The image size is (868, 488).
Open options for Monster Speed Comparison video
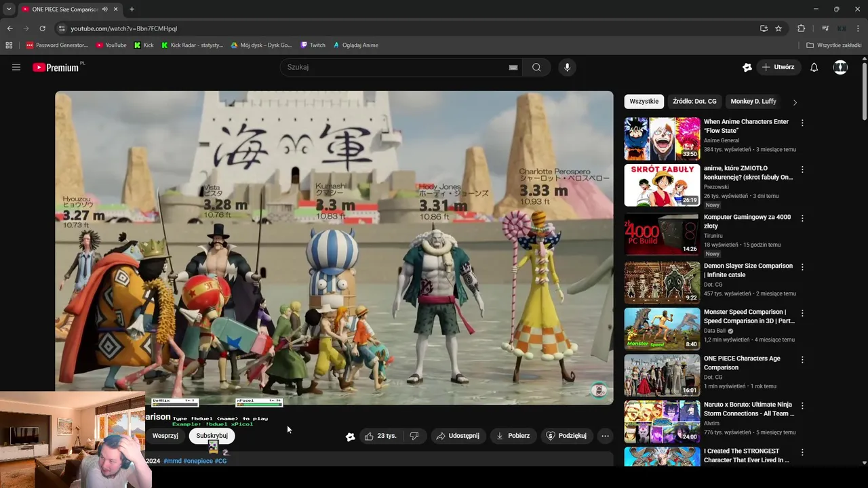point(802,313)
